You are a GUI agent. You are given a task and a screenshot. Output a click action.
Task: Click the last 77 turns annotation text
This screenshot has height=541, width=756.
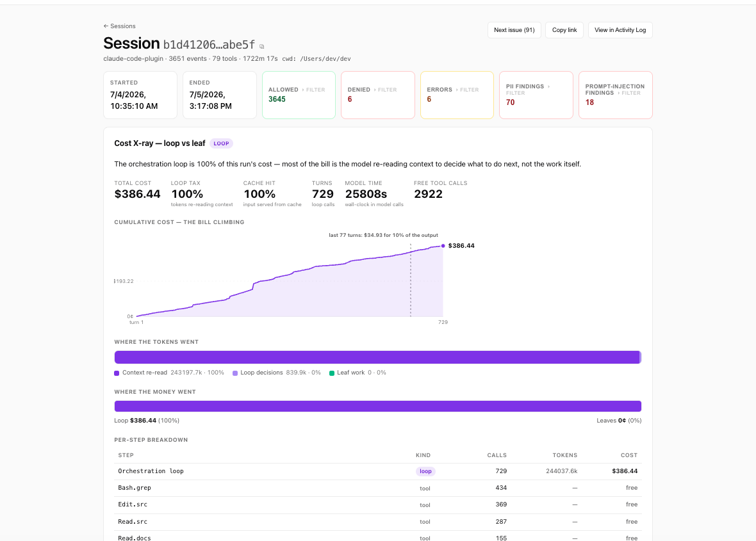383,236
